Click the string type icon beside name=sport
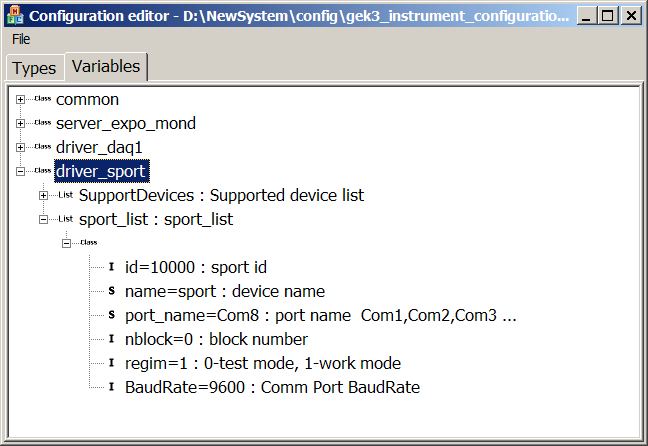648x446 pixels. pos(111,291)
